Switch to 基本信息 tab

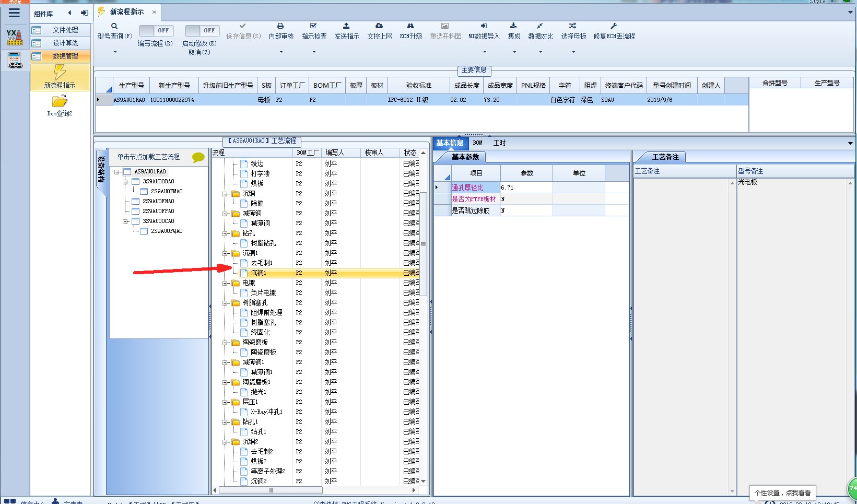tap(450, 143)
